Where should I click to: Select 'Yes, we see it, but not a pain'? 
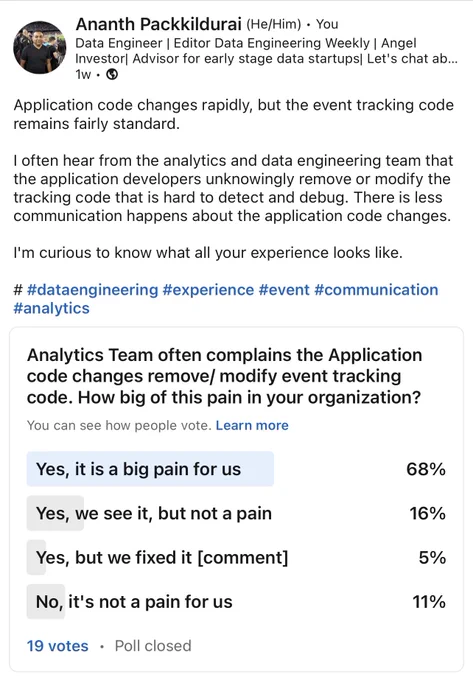(x=236, y=513)
